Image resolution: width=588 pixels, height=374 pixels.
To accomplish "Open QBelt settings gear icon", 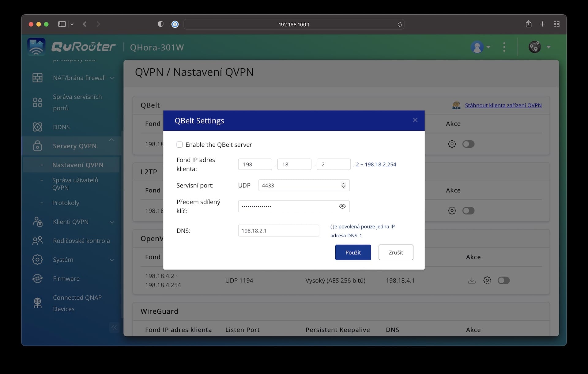I will [x=452, y=144].
